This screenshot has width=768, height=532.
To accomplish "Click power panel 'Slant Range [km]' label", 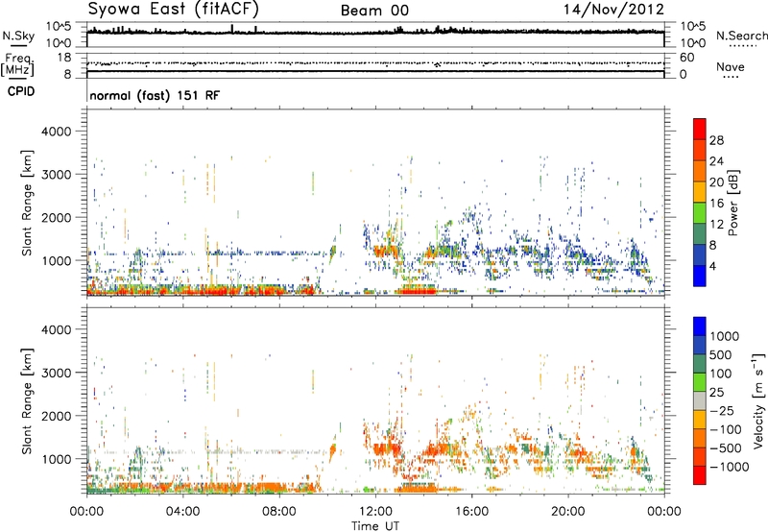I will click(x=27, y=203).
